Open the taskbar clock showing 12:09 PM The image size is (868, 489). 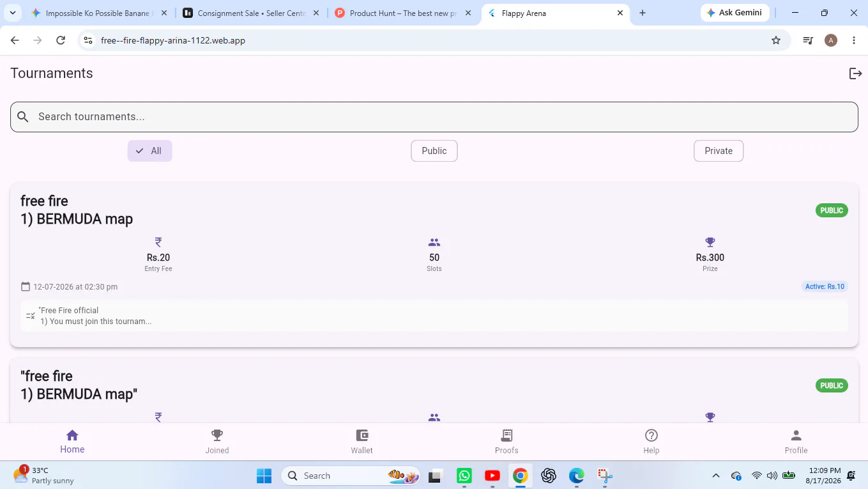pos(823,476)
